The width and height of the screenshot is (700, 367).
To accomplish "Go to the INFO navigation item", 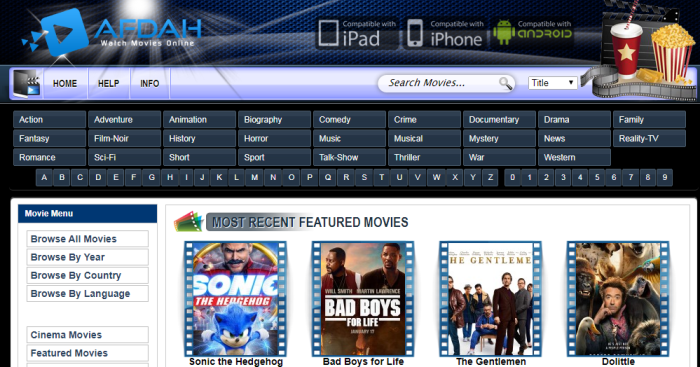I will tap(150, 83).
